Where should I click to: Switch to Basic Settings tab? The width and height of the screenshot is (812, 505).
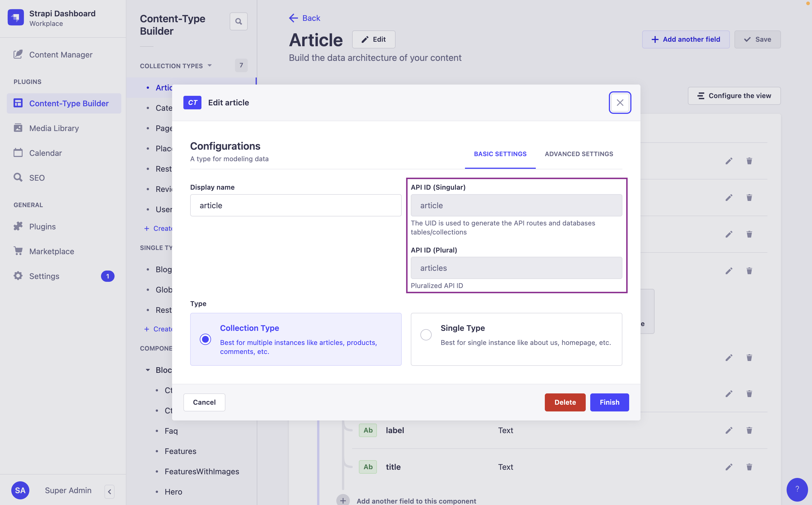point(500,154)
